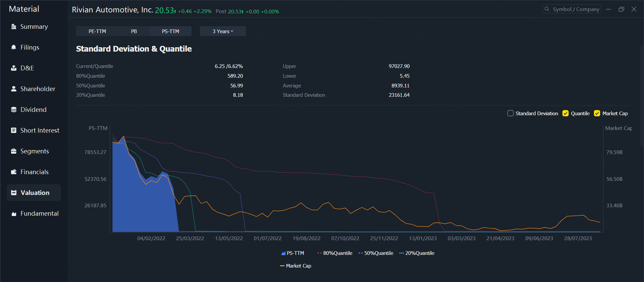Close the window
Viewport: 644px width, 282px height.
coord(634,9)
